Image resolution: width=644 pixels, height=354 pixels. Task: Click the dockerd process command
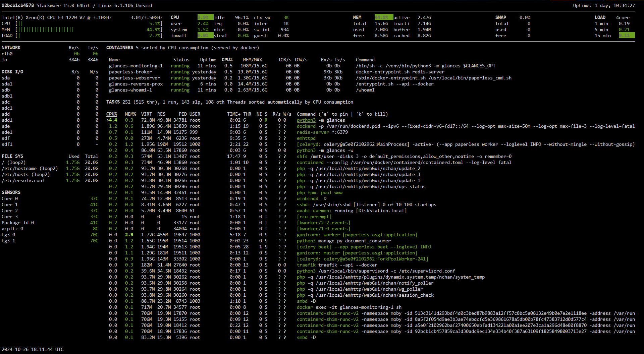(x=466, y=126)
